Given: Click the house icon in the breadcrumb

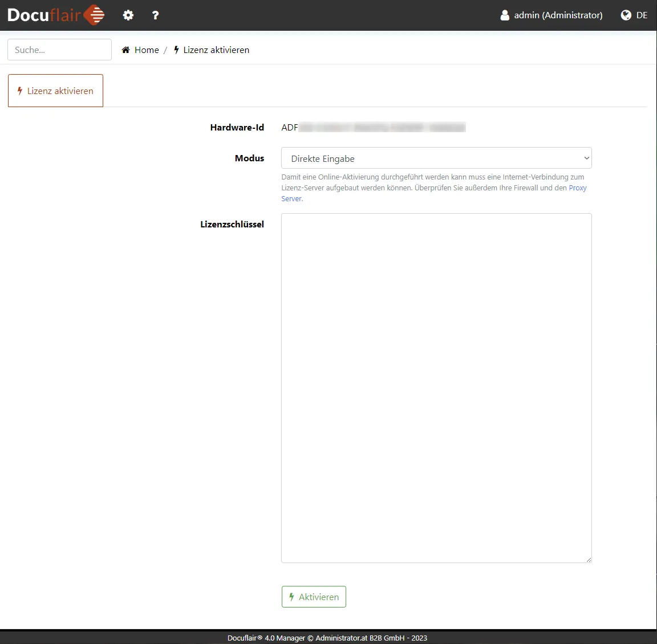Looking at the screenshot, I should (125, 50).
